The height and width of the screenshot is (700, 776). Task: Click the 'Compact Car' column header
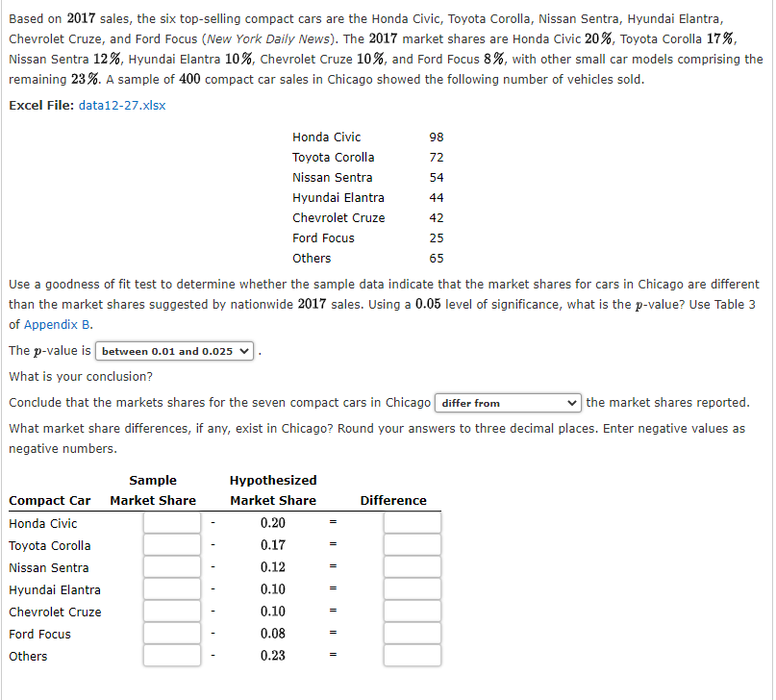click(x=49, y=501)
